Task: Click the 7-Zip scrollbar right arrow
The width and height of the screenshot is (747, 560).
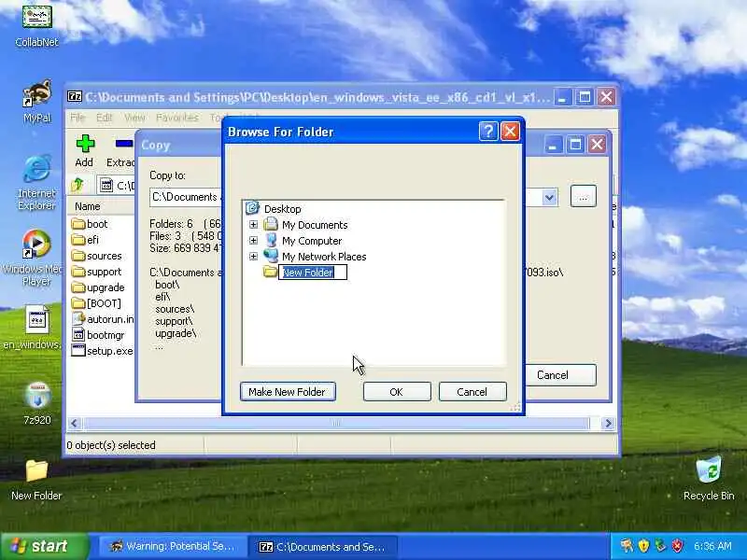Action: [x=608, y=424]
